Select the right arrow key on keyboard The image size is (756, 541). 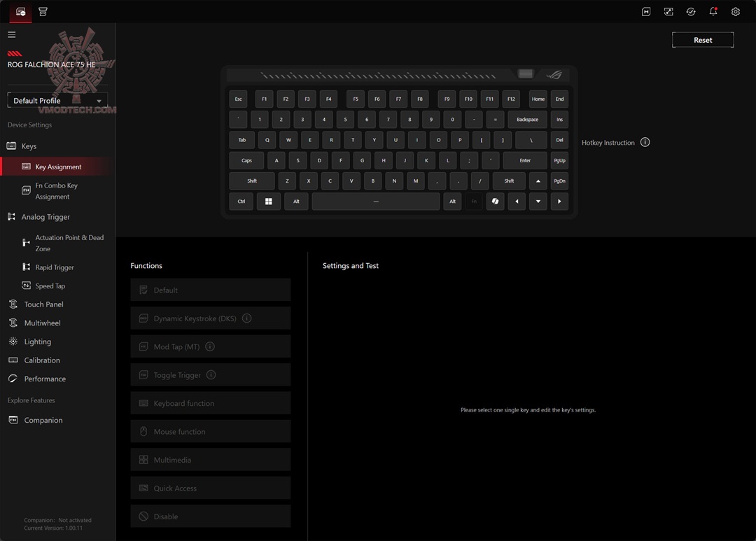tap(559, 202)
